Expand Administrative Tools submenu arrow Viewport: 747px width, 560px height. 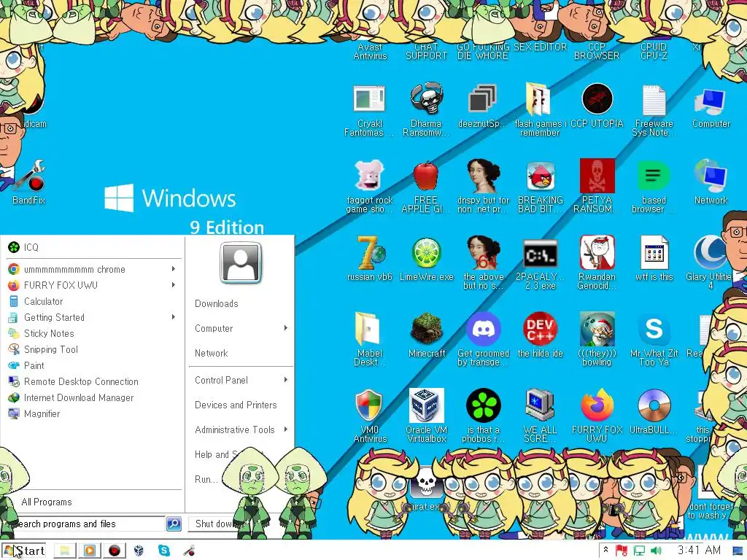[x=286, y=429]
